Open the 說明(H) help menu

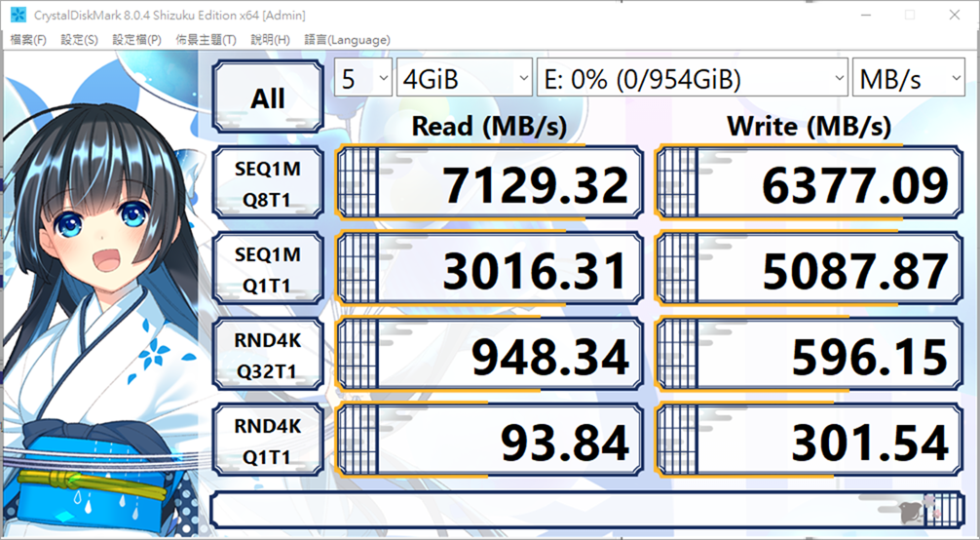pyautogui.click(x=270, y=40)
